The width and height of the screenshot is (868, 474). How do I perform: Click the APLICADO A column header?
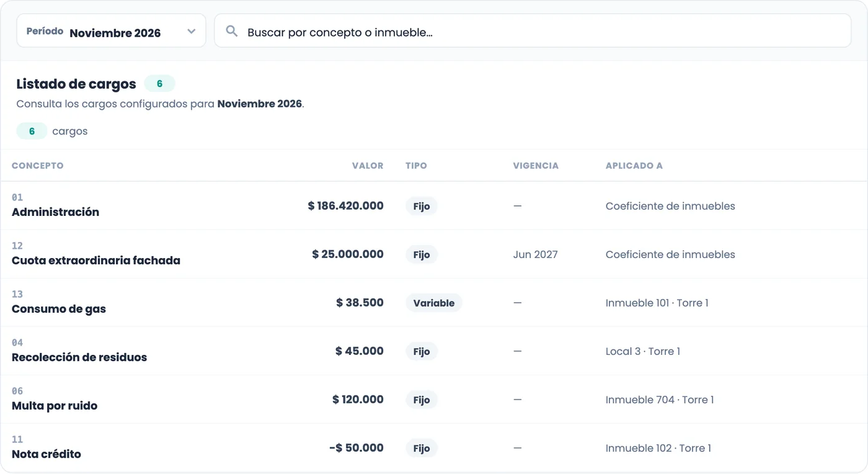point(634,166)
